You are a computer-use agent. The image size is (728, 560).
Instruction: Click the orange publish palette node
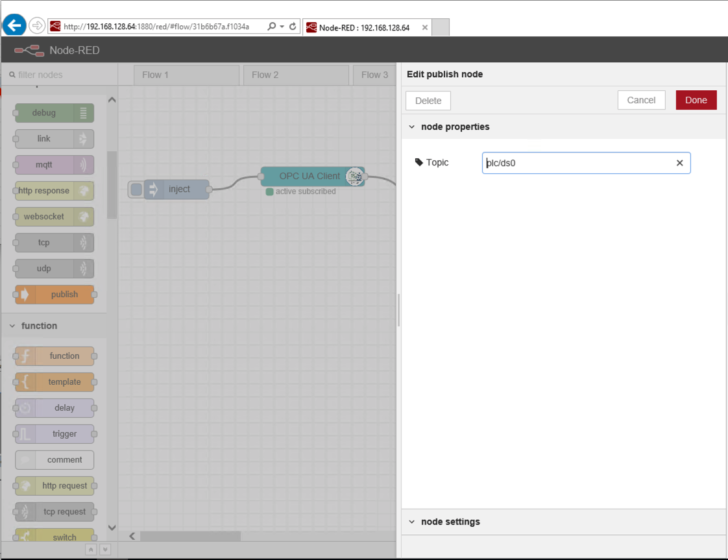(x=55, y=295)
